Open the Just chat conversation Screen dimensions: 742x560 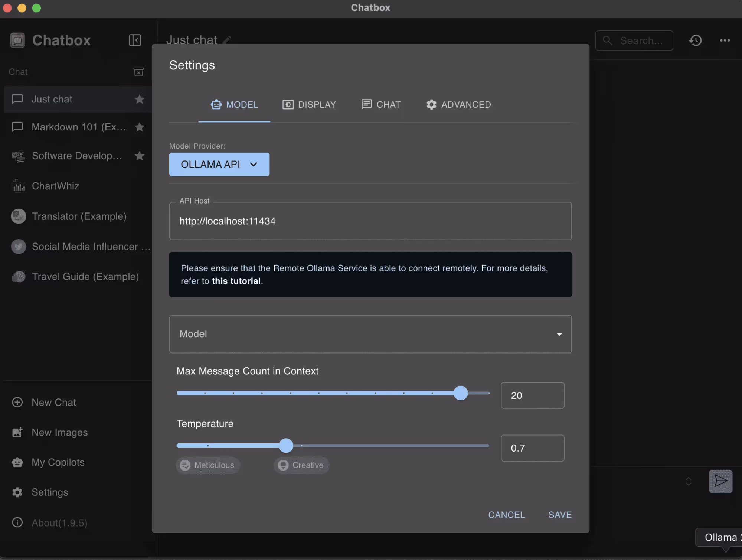[78, 99]
